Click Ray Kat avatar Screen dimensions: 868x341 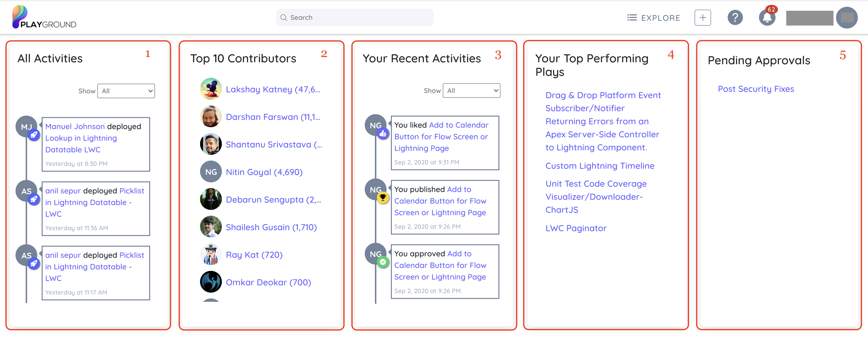click(211, 254)
